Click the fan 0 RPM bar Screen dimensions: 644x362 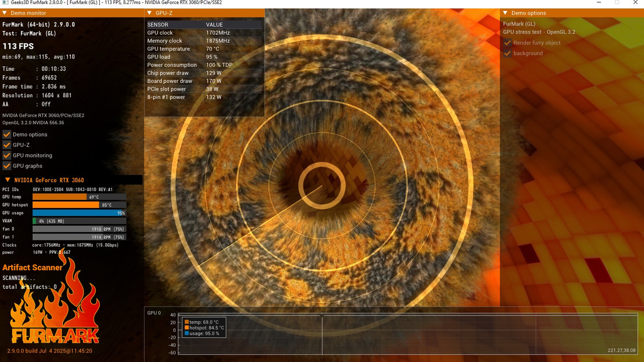[x=79, y=229]
